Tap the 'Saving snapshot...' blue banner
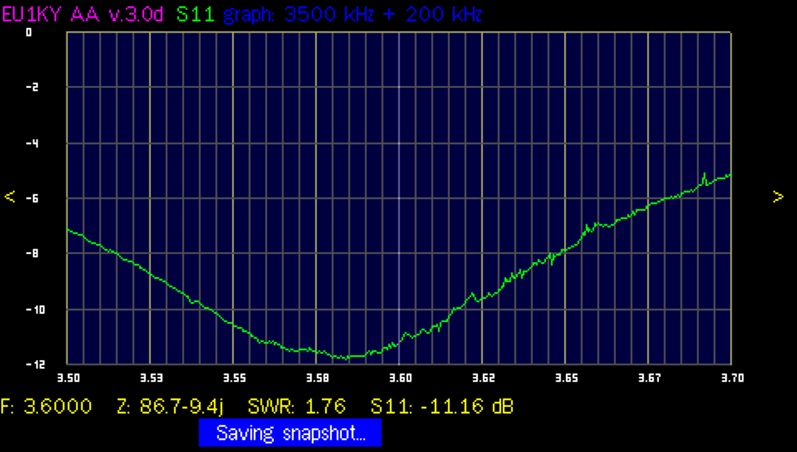The width and height of the screenshot is (797, 452). [290, 433]
